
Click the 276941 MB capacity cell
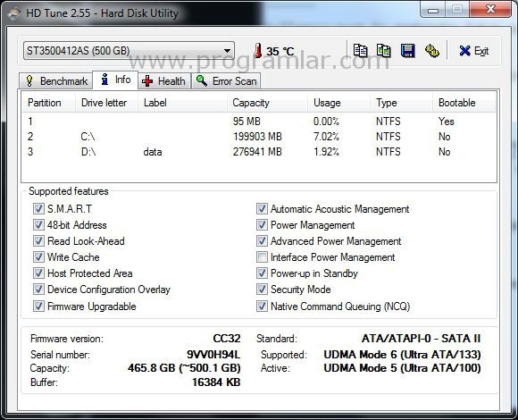tap(257, 152)
